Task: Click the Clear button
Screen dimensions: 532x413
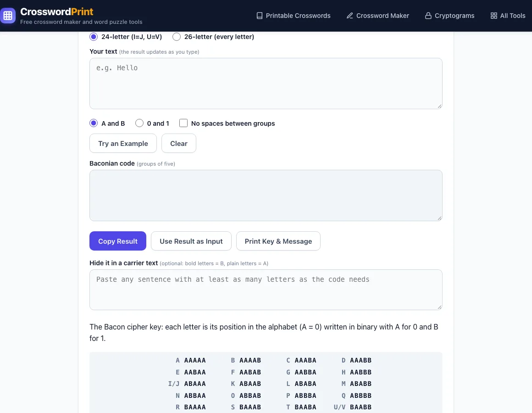Action: [x=179, y=143]
